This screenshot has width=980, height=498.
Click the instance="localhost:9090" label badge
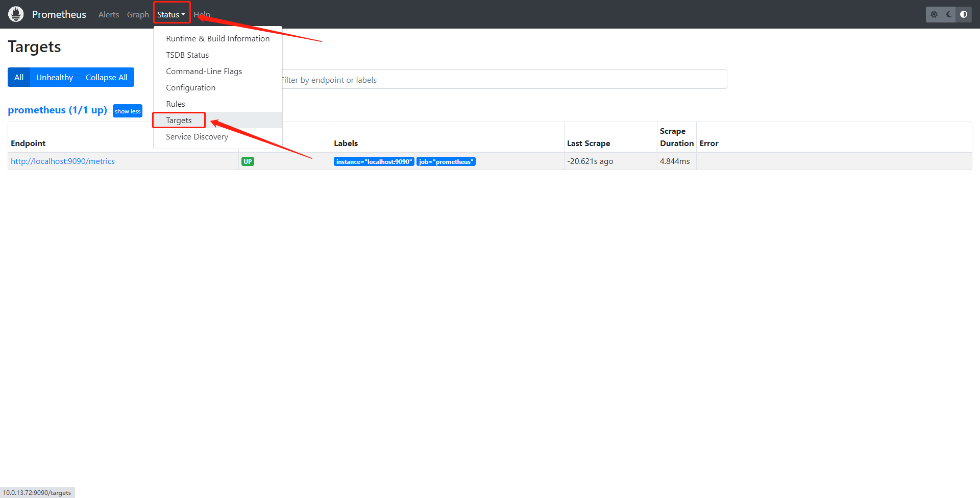point(374,161)
